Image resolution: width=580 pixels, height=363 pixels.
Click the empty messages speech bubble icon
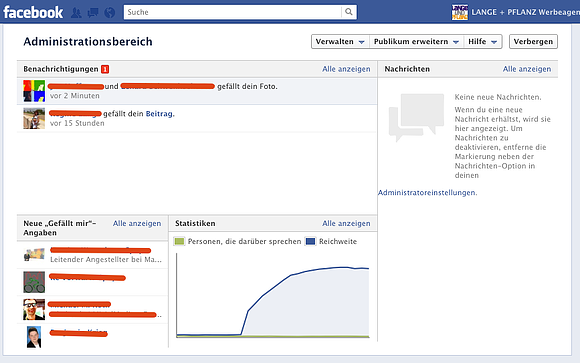417,118
